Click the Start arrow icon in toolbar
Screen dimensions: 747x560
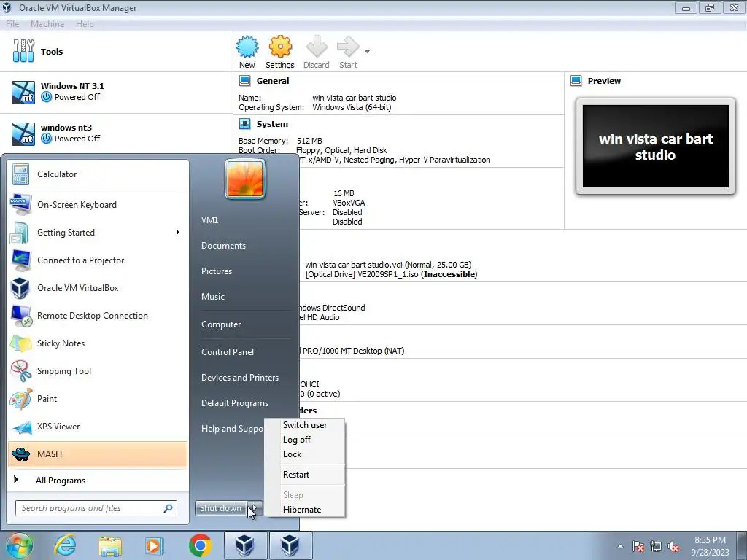point(348,47)
